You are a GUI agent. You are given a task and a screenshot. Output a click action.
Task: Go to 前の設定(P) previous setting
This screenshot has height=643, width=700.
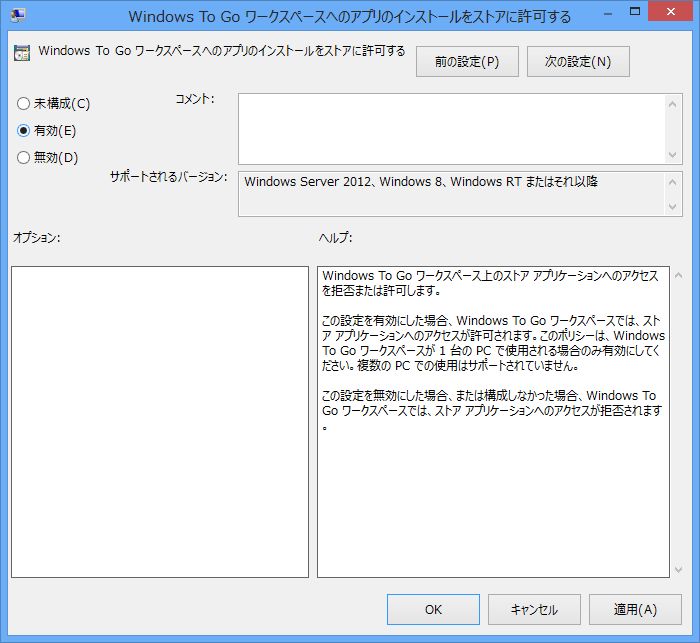467,62
